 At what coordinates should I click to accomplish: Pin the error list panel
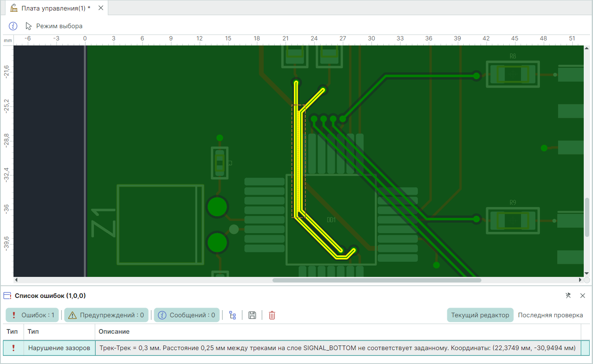[568, 296]
